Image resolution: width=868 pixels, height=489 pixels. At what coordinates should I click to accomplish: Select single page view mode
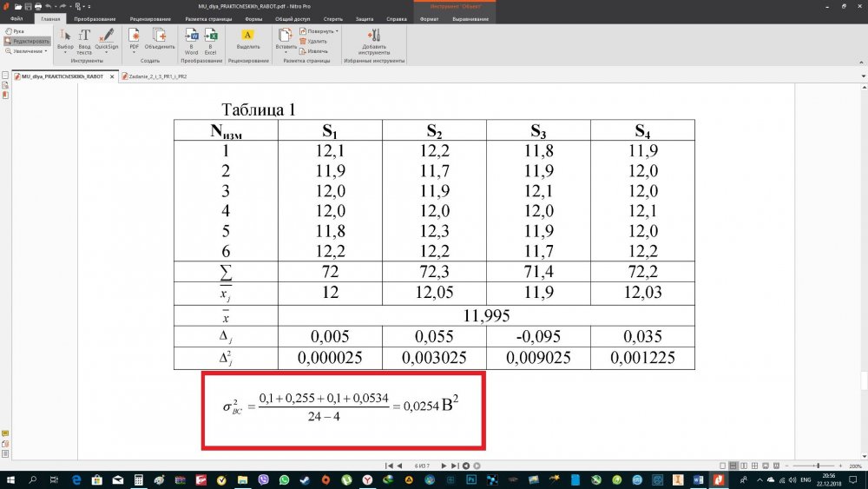coord(722,466)
